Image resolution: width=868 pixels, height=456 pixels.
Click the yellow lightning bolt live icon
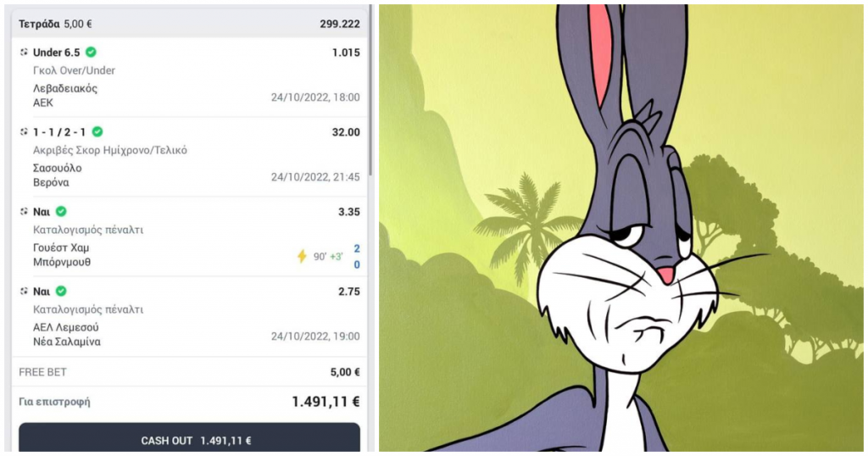302,256
